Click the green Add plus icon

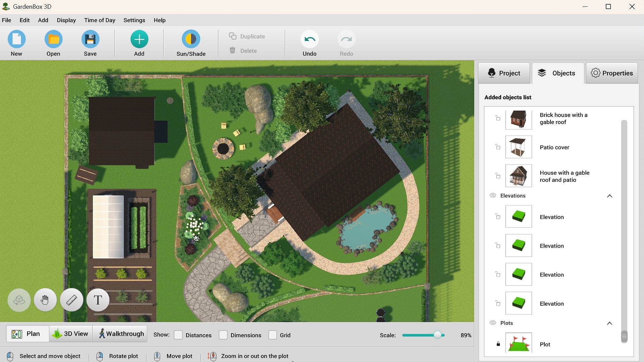pos(139,39)
